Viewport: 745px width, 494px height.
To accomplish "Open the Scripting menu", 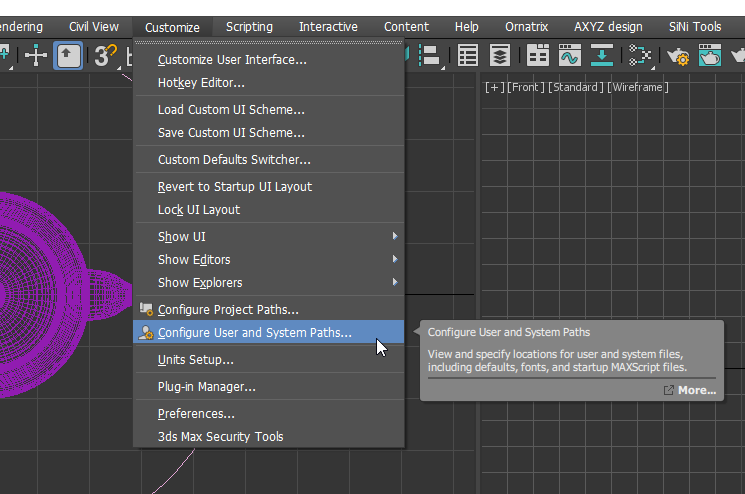I will coord(249,27).
